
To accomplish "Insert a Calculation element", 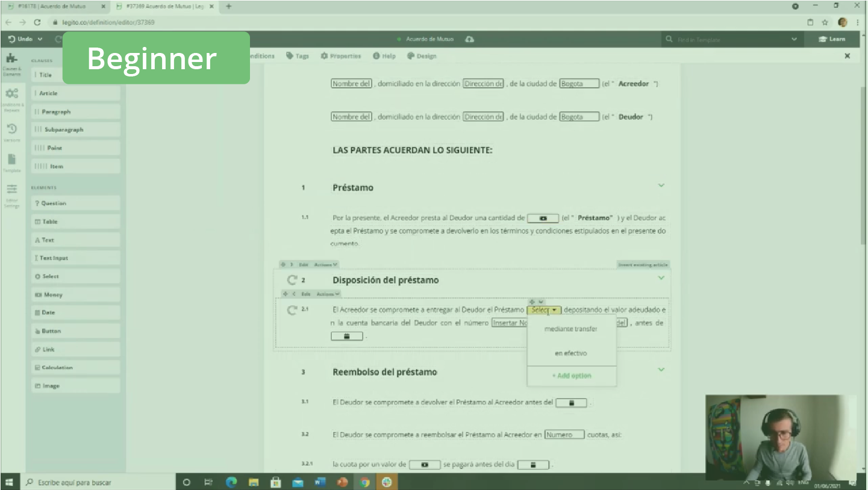I will [x=75, y=367].
